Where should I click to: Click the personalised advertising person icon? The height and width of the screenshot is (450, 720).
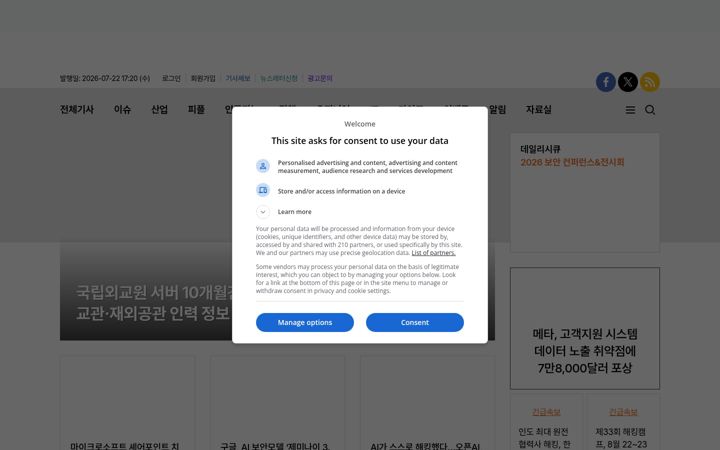(263, 166)
